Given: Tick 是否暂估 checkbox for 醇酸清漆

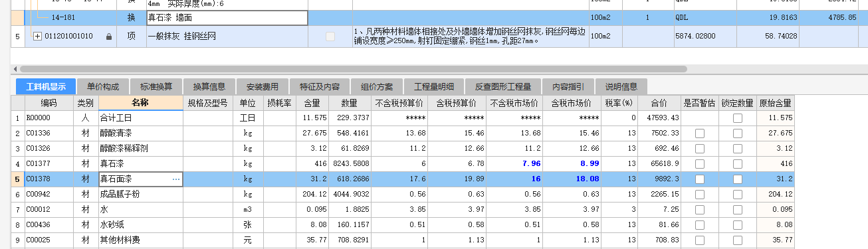Looking at the screenshot, I should pyautogui.click(x=699, y=133).
